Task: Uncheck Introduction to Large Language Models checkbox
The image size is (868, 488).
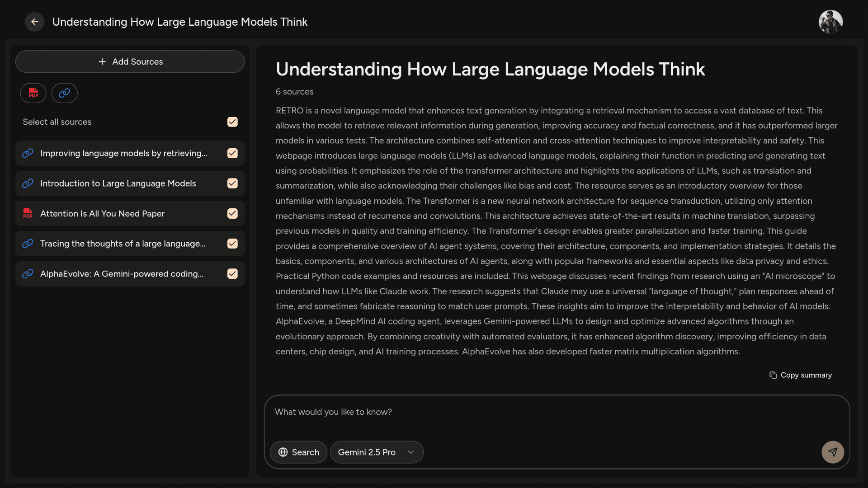Action: pos(232,183)
